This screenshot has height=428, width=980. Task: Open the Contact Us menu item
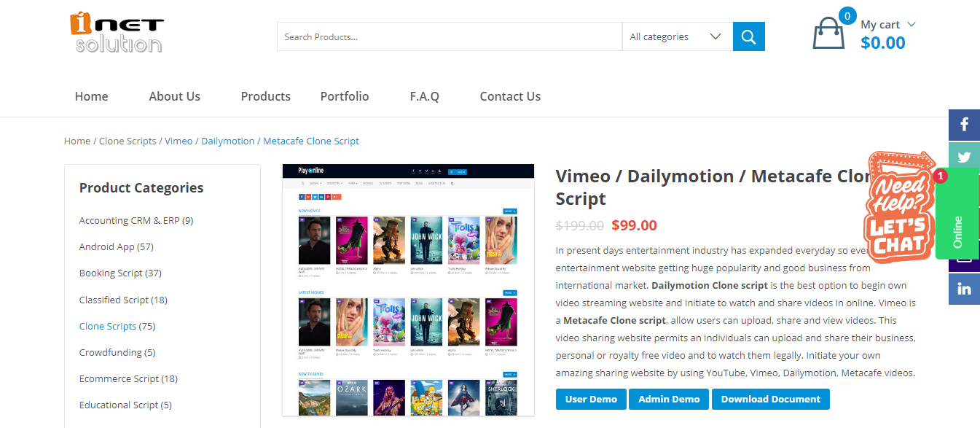click(510, 96)
